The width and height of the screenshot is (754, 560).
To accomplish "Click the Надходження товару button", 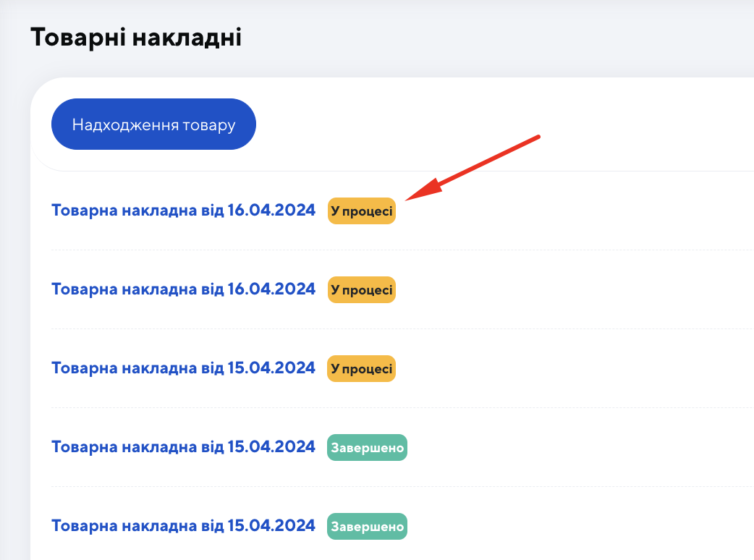I will tap(153, 124).
